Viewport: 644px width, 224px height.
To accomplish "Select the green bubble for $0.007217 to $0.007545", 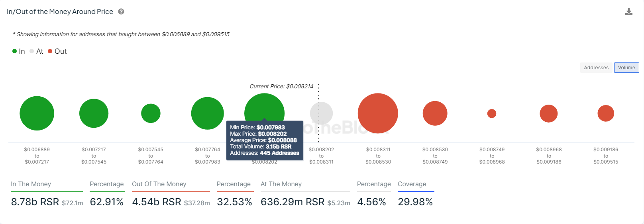I will [x=94, y=113].
